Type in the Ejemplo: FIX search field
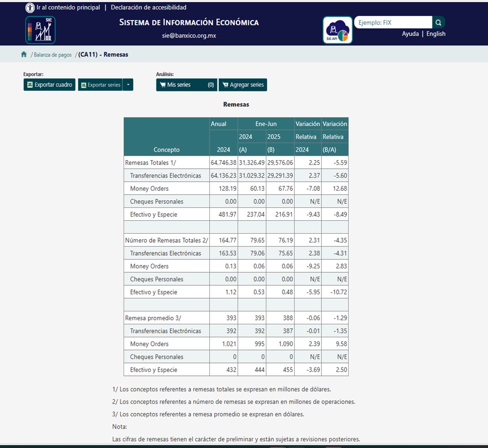The width and height of the screenshot is (488, 448). (x=393, y=23)
